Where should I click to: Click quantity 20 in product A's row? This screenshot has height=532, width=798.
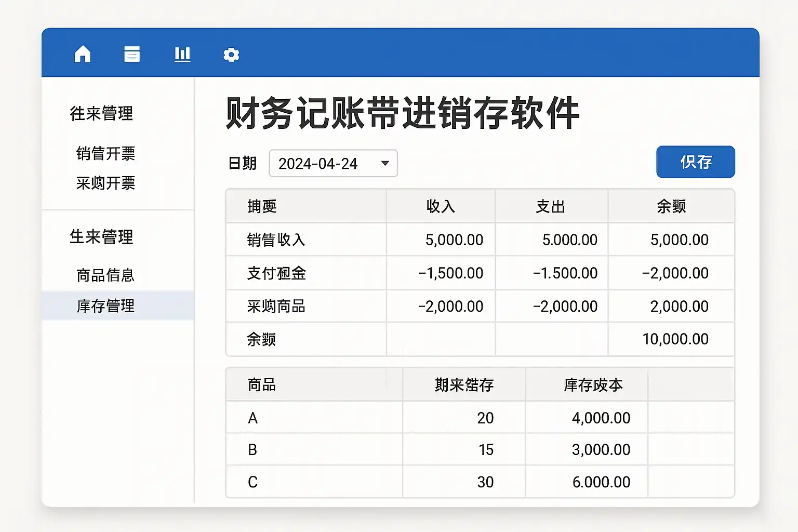[485, 418]
